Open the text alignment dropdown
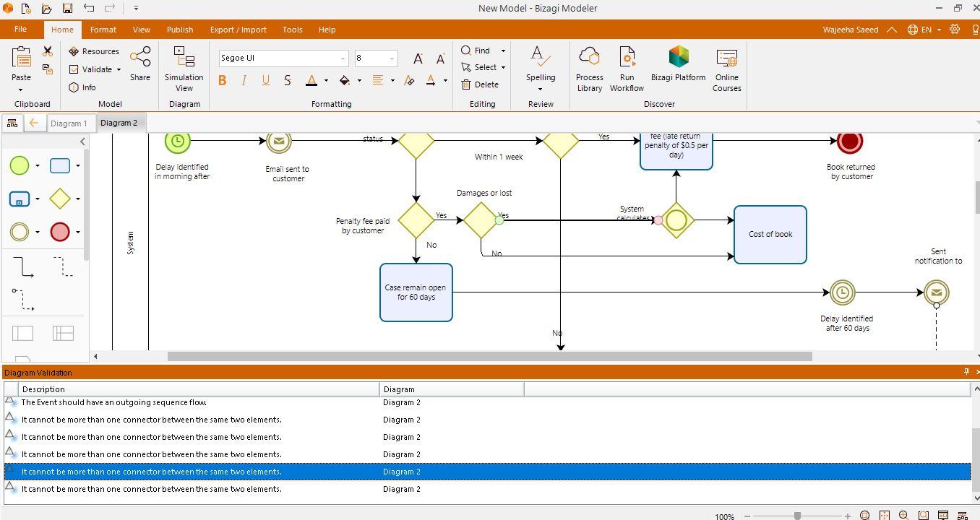This screenshot has width=980, height=520. tap(392, 81)
